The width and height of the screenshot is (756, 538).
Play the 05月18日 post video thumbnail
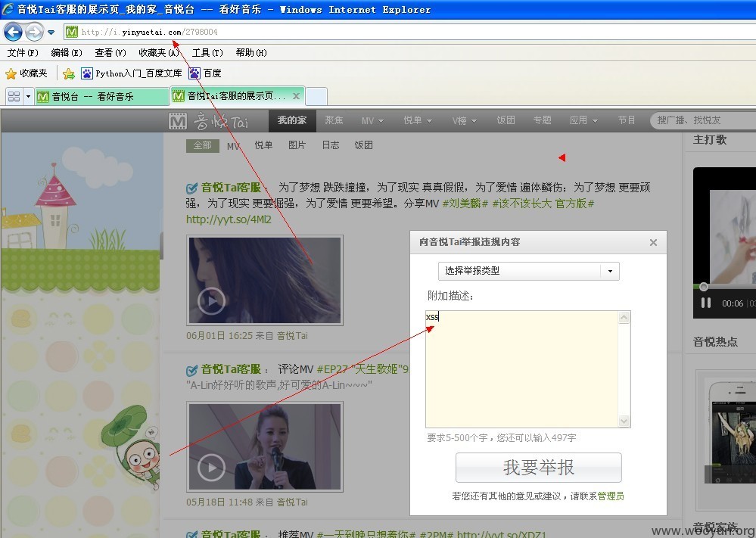click(x=265, y=446)
